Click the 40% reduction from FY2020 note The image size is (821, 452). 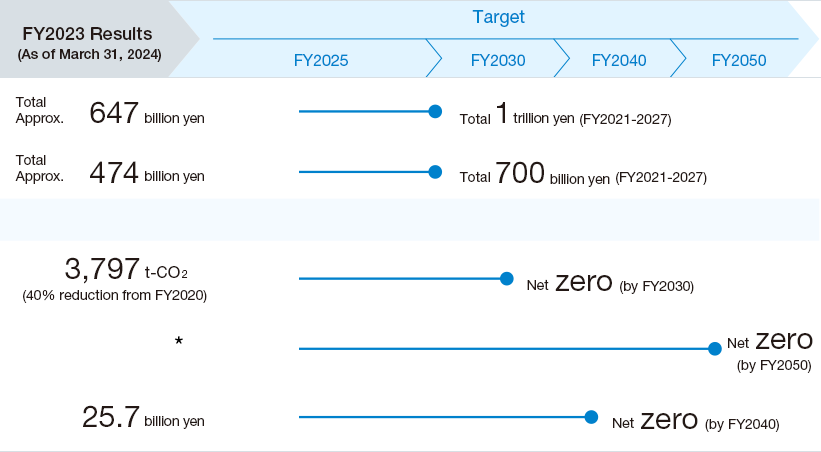pyautogui.click(x=115, y=295)
